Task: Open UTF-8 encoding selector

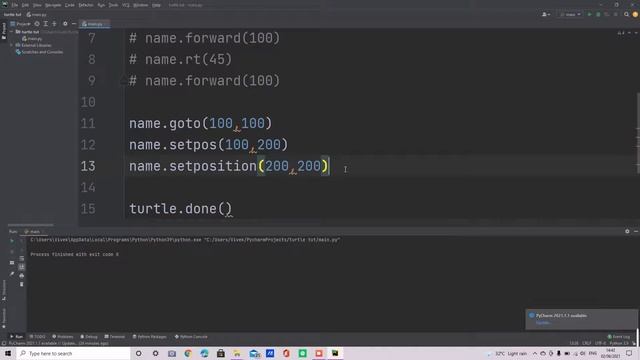Action: [x=600, y=343]
